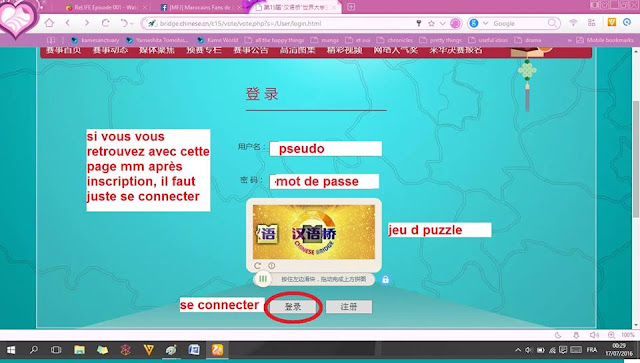
Task: Expand the all the happy things folder
Action: point(274,40)
